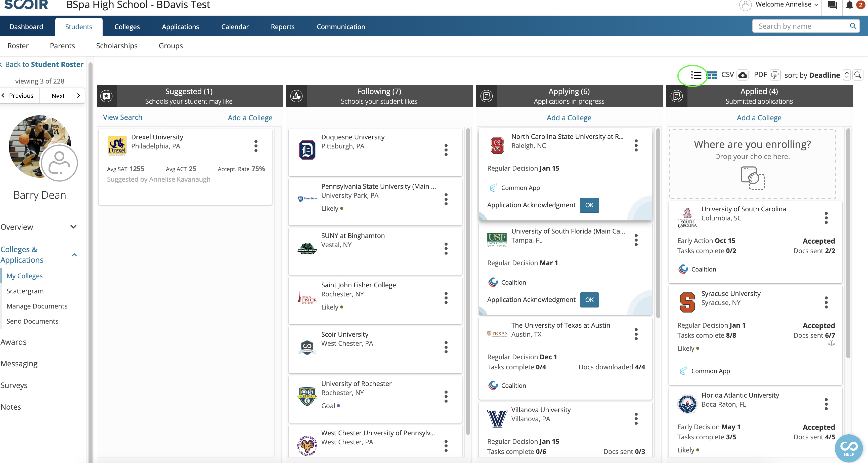Open college search magnifier icon

pyautogui.click(x=858, y=75)
